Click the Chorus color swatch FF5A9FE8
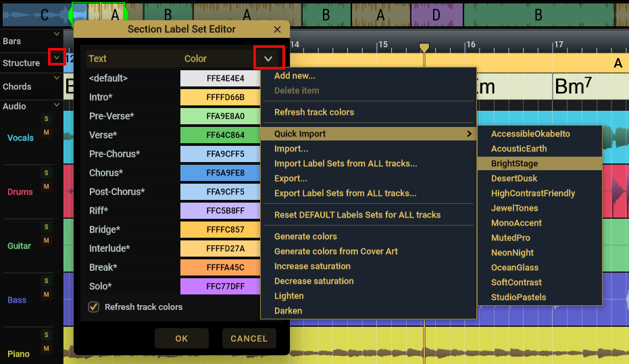Image resolution: width=629 pixels, height=364 pixels. click(220, 173)
